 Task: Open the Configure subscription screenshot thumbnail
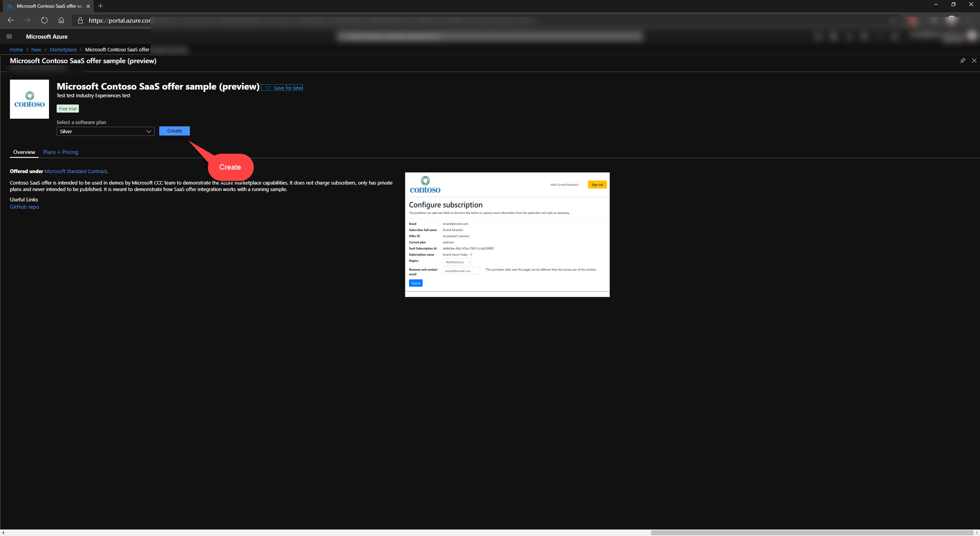(507, 234)
